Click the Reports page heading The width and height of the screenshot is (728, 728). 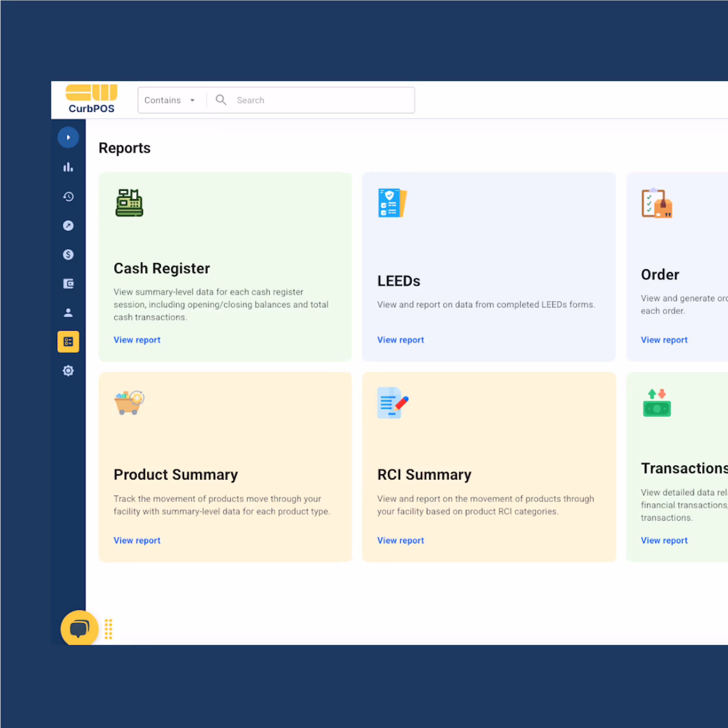[124, 148]
